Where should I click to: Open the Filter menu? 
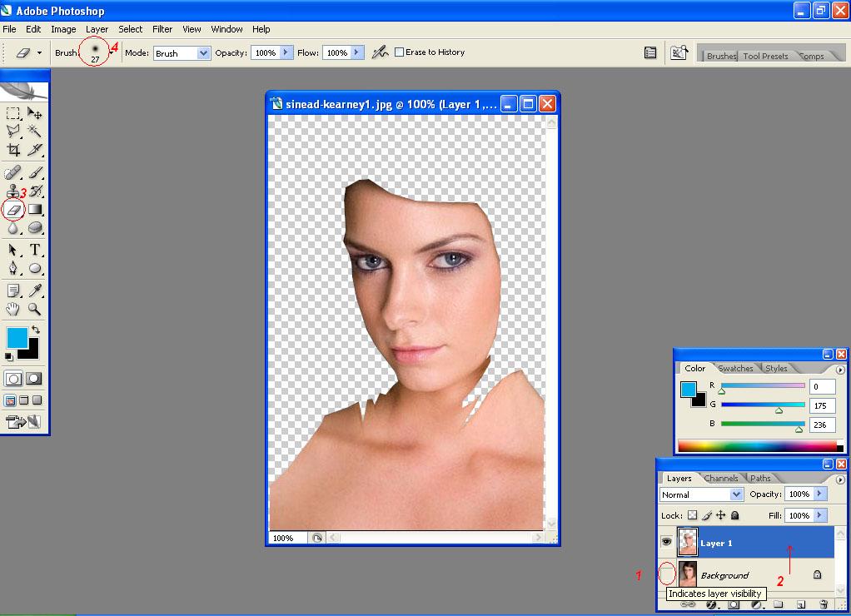162,29
